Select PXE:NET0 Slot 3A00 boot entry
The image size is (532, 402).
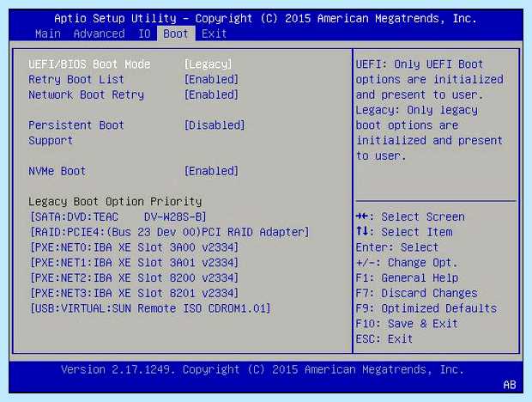[x=135, y=247]
